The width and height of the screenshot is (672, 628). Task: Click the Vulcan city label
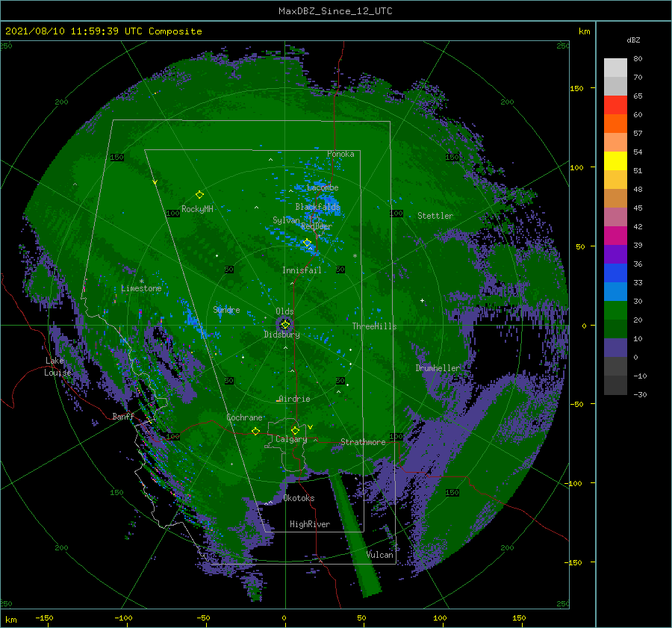pyautogui.click(x=379, y=555)
